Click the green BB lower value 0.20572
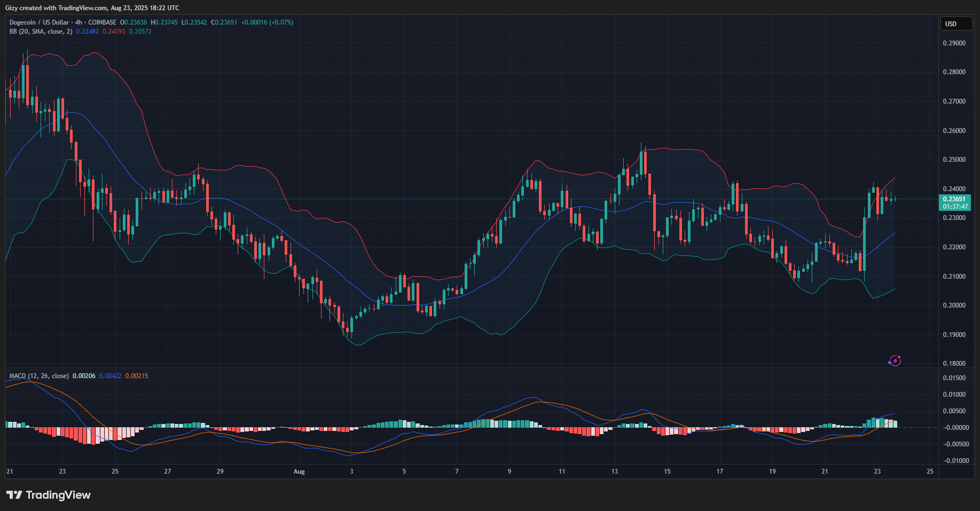 pyautogui.click(x=140, y=32)
